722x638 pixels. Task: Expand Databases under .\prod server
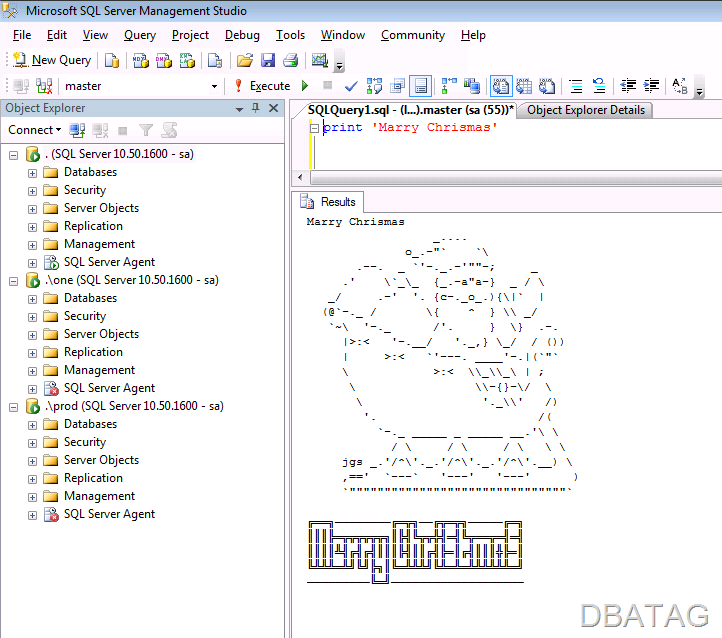pyautogui.click(x=32, y=425)
